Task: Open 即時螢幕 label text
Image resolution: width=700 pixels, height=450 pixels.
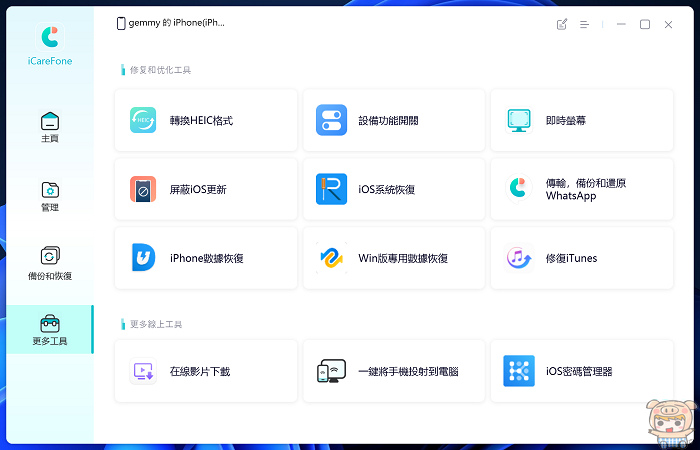Action: [x=566, y=121]
